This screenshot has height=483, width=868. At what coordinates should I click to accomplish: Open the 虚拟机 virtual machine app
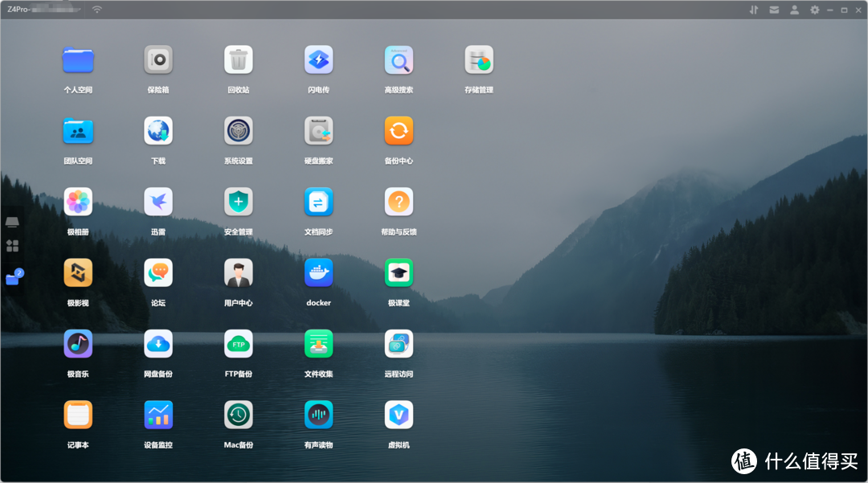point(399,415)
